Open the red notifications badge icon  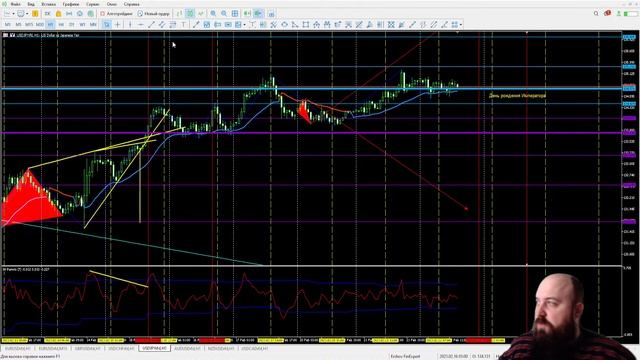607,13
